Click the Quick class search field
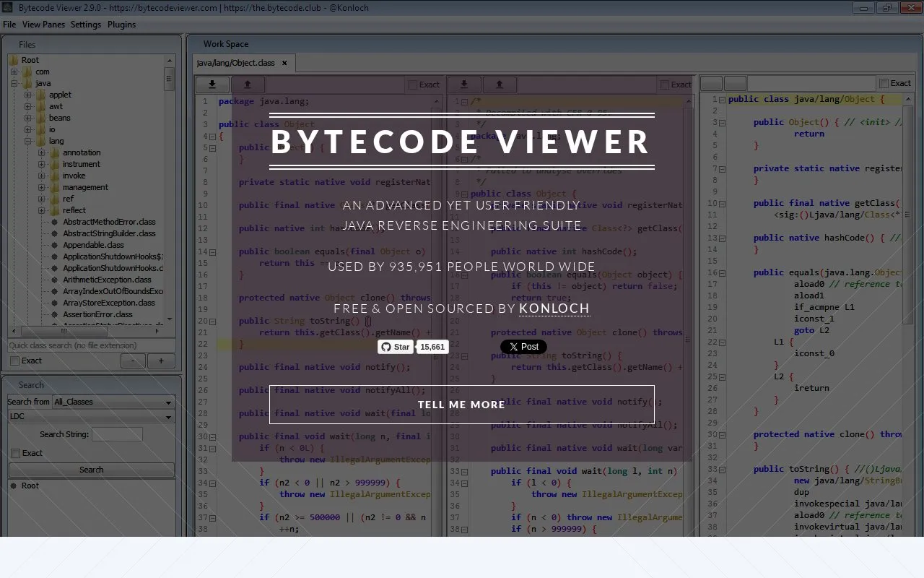The image size is (924, 578). point(92,345)
